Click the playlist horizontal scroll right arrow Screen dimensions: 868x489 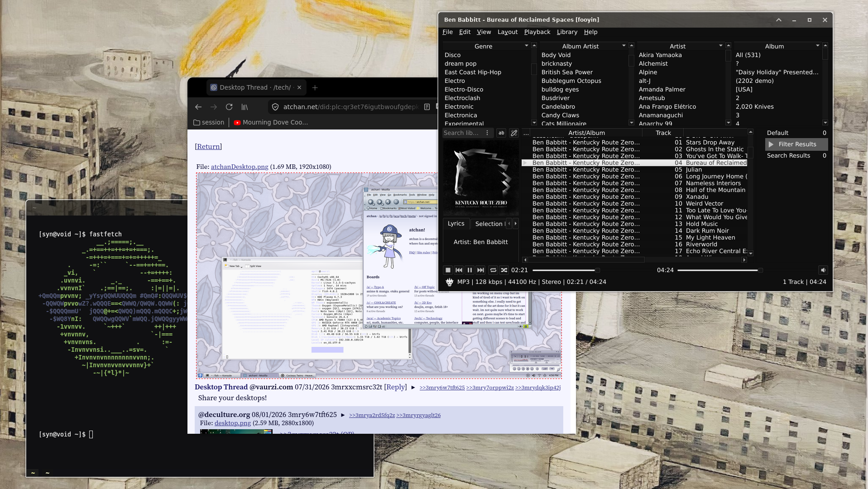pyautogui.click(x=744, y=260)
